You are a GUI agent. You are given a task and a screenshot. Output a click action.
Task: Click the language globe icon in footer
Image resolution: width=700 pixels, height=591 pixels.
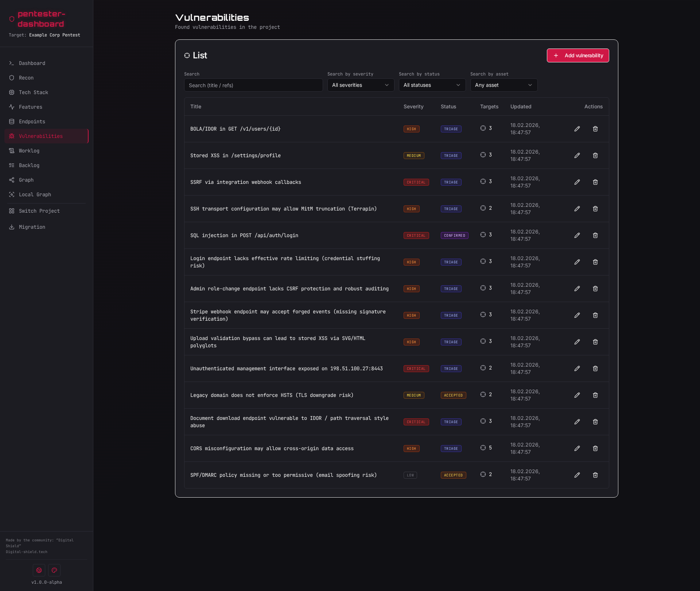(39, 570)
